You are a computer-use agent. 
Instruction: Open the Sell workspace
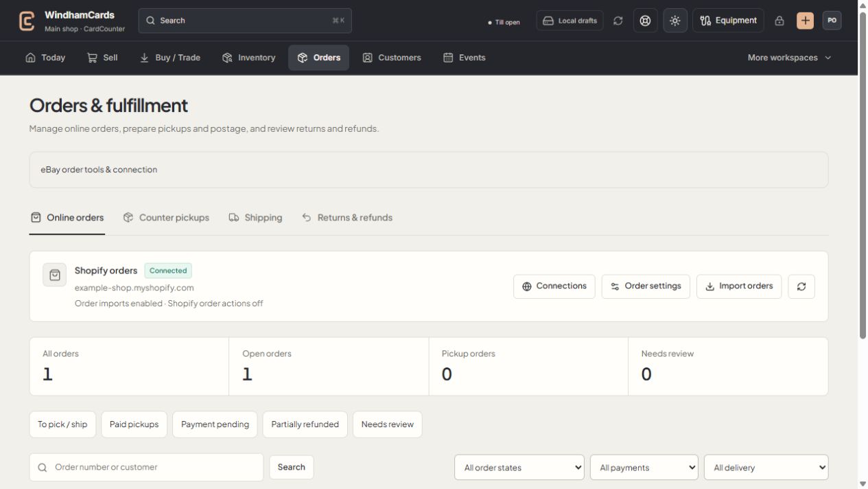coord(102,58)
